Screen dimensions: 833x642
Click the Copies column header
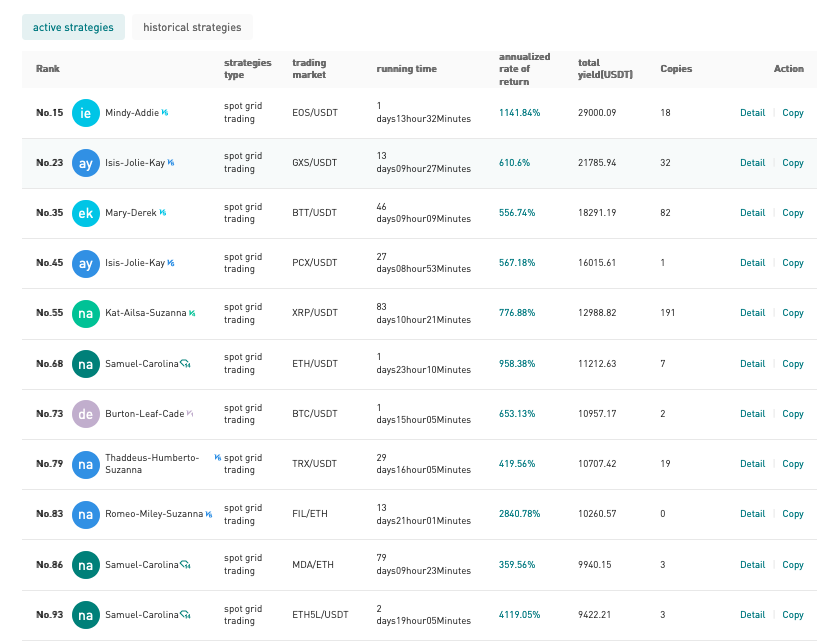[676, 69]
